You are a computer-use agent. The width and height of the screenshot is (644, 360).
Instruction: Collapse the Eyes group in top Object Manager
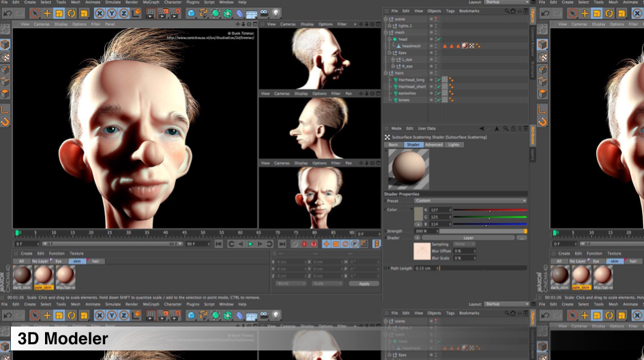[390, 53]
